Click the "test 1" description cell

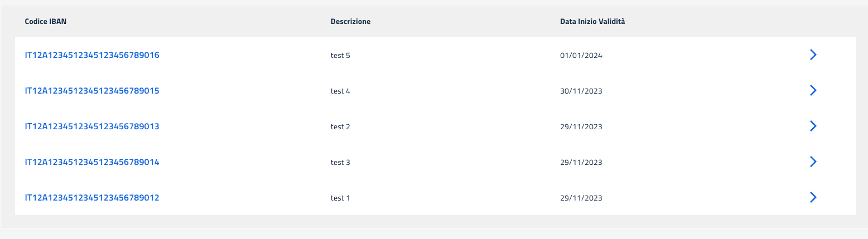(x=340, y=198)
